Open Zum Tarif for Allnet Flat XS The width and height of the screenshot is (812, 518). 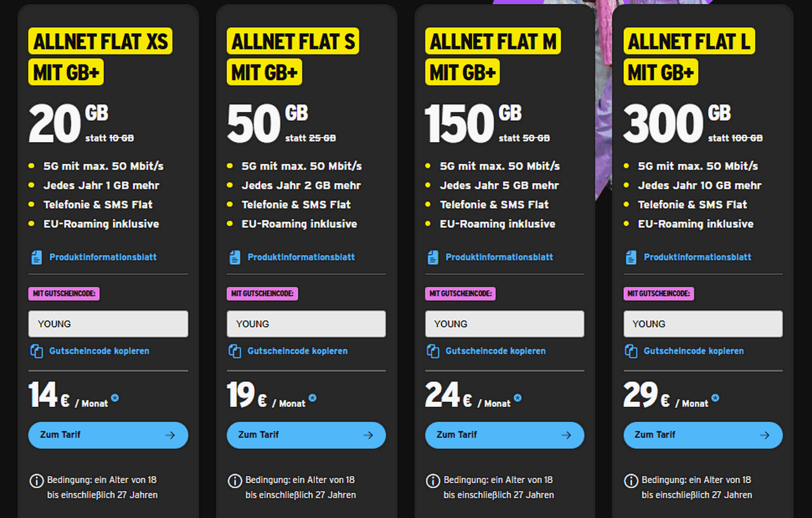pos(108,435)
